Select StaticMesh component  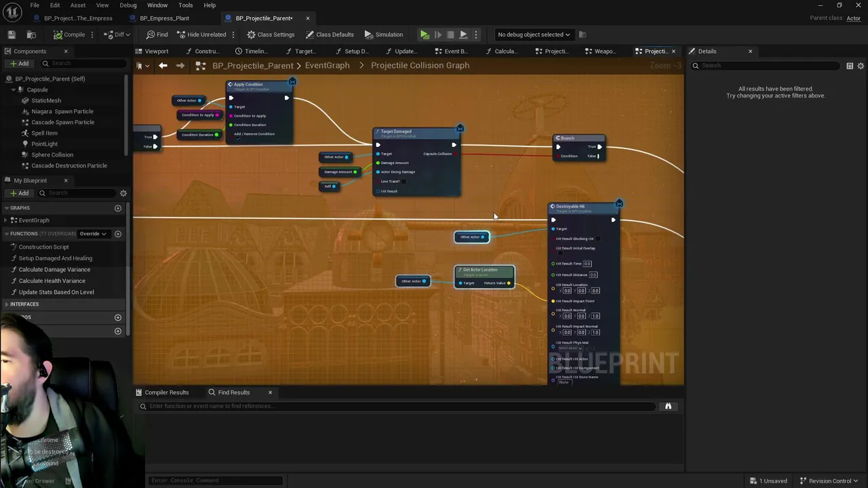click(46, 100)
